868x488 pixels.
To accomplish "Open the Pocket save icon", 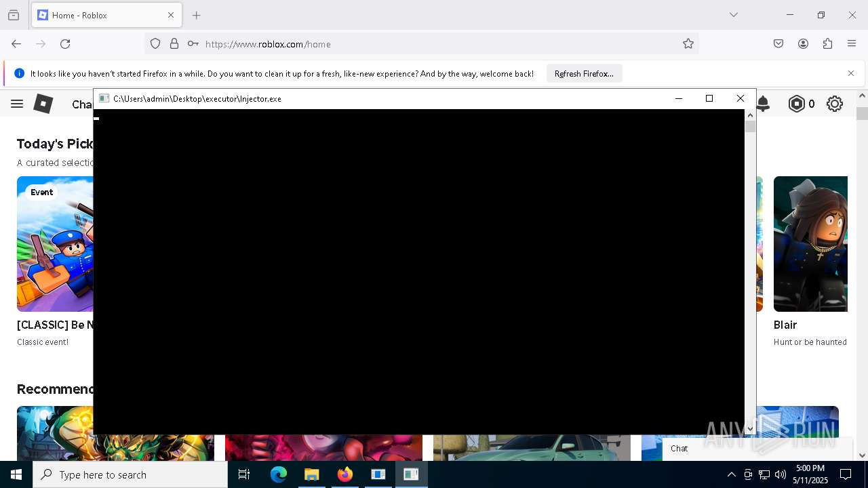I will (x=778, y=44).
